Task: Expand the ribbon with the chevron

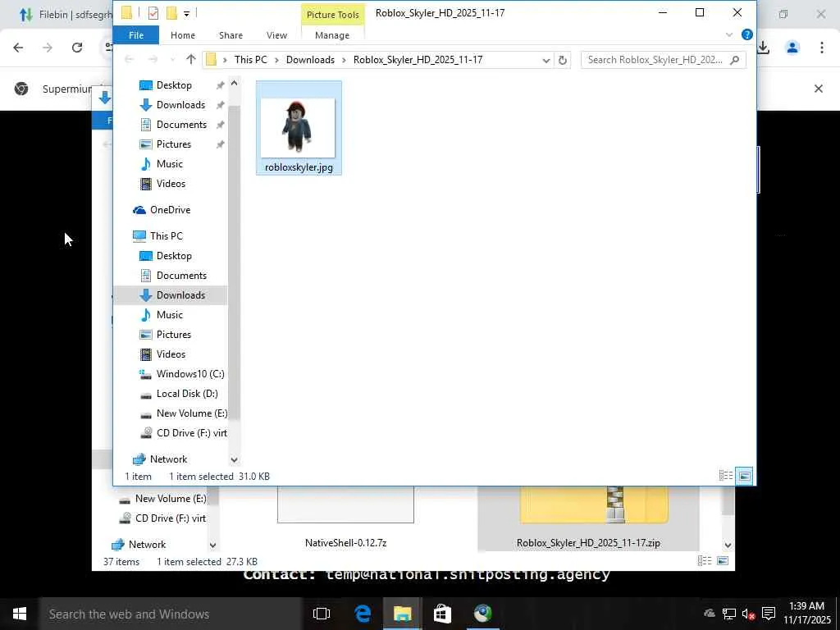Action: pyautogui.click(x=729, y=34)
